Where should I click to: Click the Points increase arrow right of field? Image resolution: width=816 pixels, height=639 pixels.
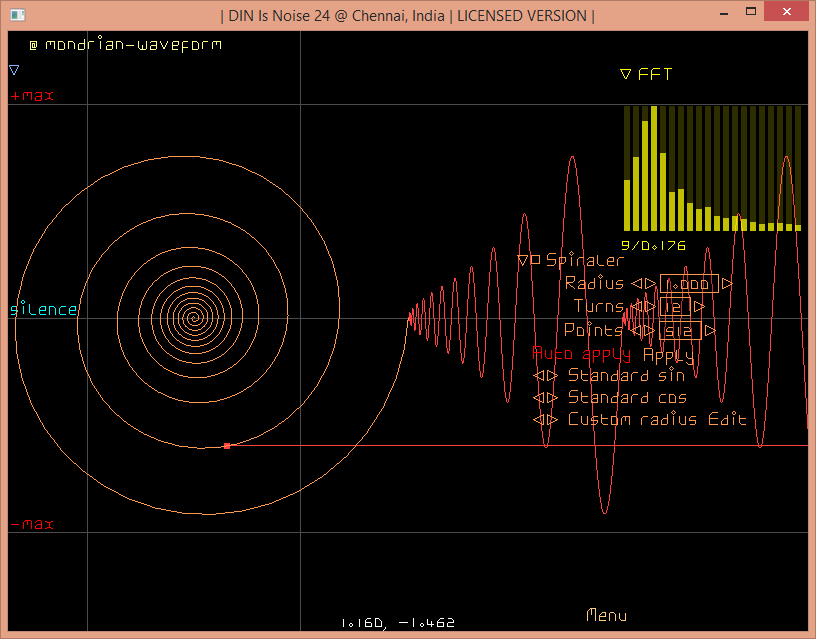click(x=710, y=330)
